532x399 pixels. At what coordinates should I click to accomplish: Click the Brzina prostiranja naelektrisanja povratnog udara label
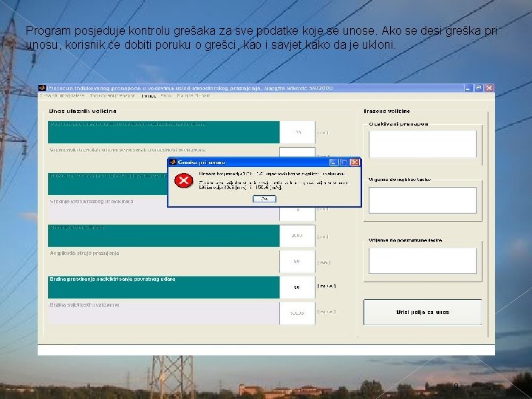tap(112, 279)
